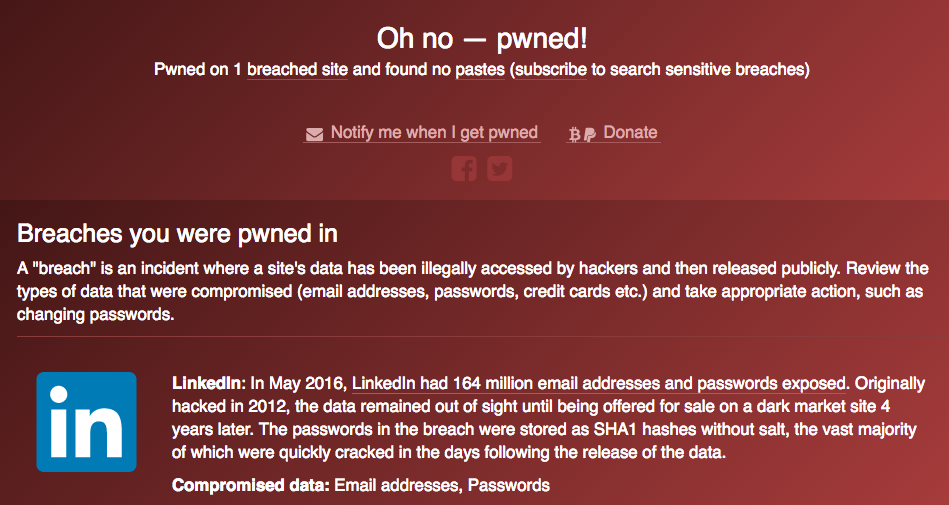The width and height of the screenshot is (949, 505).
Task: Open the 'pastes' link
Action: (480, 70)
